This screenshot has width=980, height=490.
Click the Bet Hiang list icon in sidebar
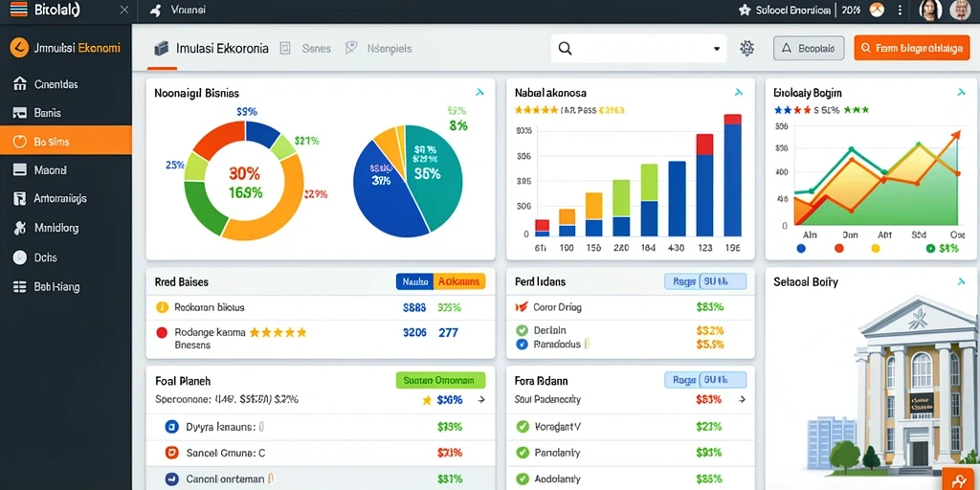tap(20, 287)
